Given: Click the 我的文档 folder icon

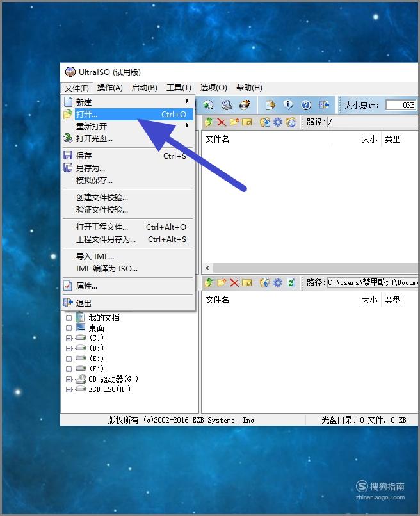Looking at the screenshot, I should (80, 318).
